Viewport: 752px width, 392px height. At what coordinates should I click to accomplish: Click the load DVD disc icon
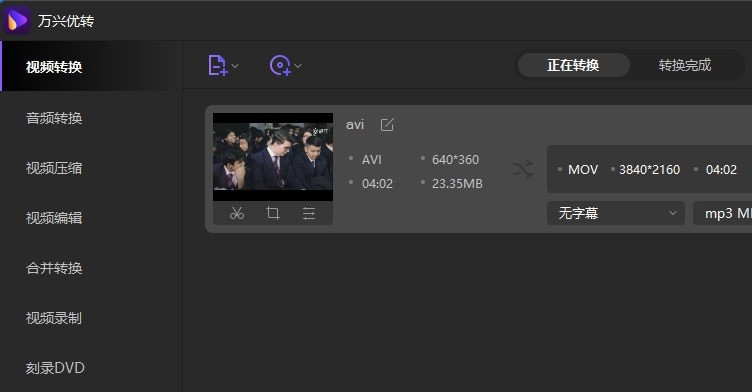click(x=281, y=65)
